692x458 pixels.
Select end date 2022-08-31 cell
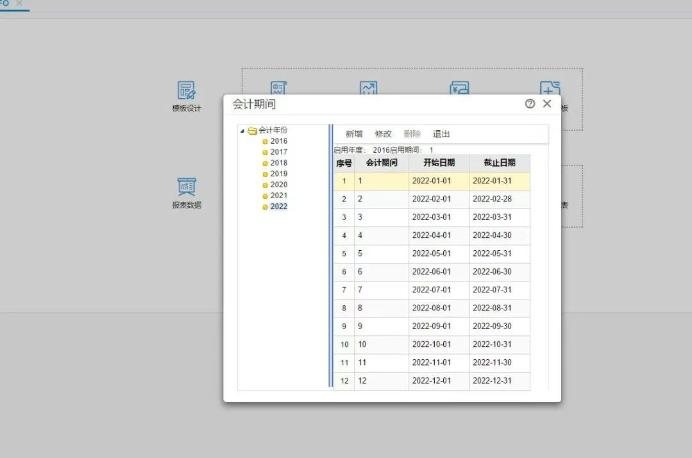(x=500, y=308)
